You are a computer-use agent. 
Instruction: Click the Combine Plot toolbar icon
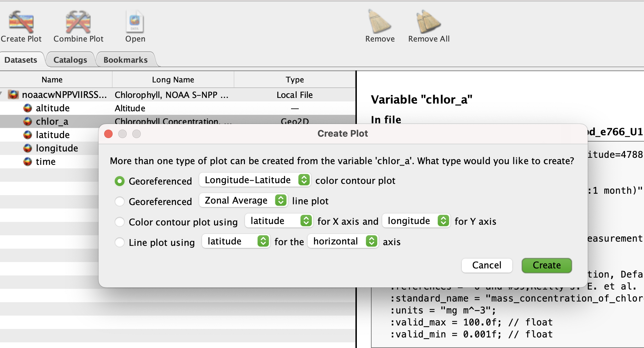tap(78, 22)
